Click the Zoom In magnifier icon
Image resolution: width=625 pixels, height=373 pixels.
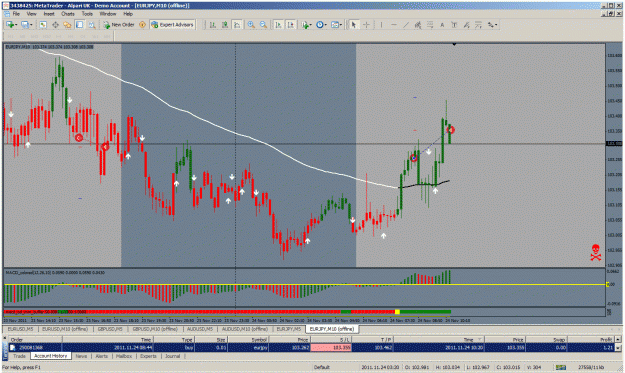coord(251,25)
